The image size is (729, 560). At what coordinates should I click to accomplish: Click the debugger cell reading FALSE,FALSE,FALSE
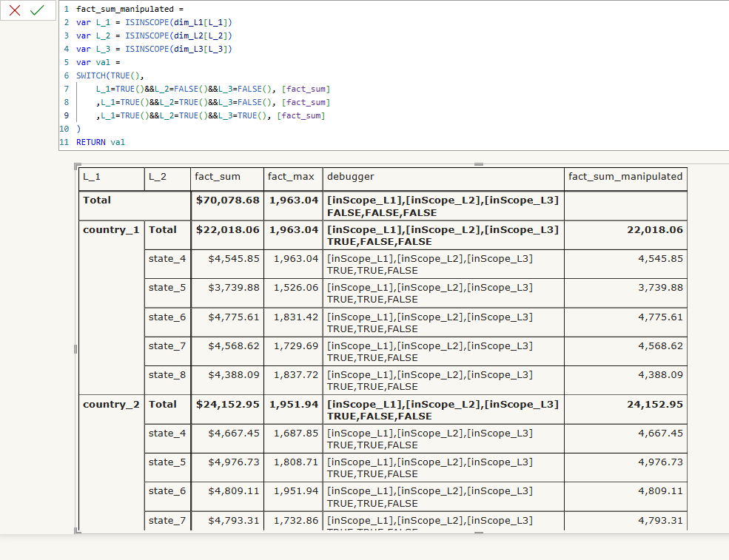coord(443,206)
